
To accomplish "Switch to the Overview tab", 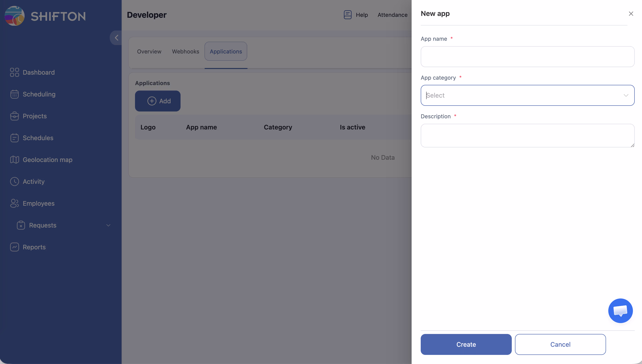I will click(149, 51).
